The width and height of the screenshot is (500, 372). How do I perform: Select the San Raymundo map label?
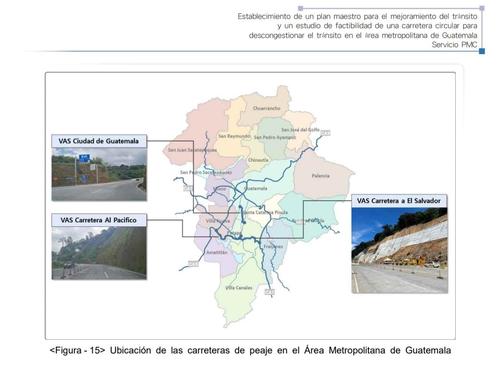click(x=234, y=136)
